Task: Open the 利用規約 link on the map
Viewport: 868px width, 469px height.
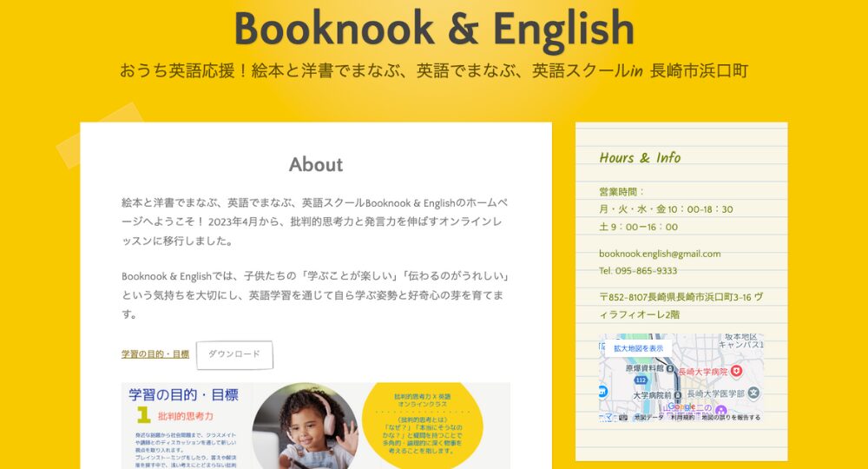Action: coord(682,418)
